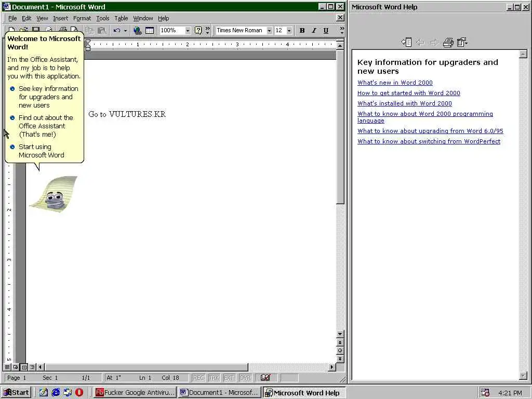Image resolution: width=532 pixels, height=399 pixels.
Task: Open 'What's installed with Word 2000' link
Action: (404, 103)
